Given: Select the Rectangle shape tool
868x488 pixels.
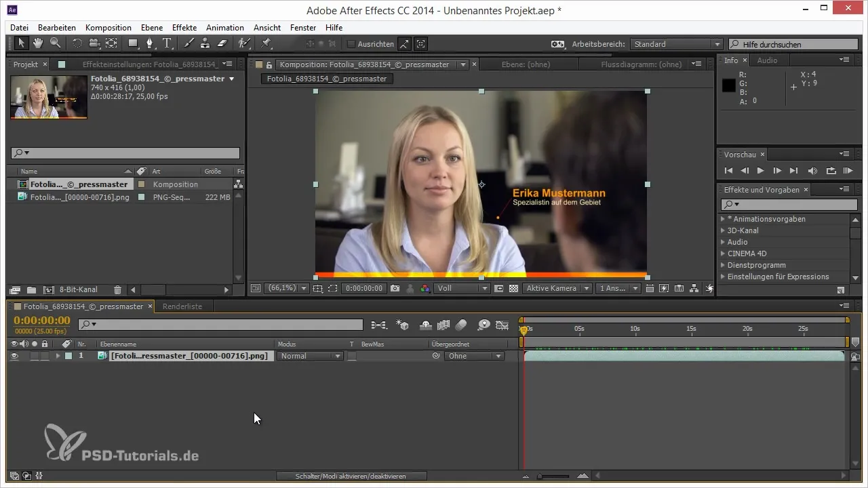Looking at the screenshot, I should pos(134,43).
